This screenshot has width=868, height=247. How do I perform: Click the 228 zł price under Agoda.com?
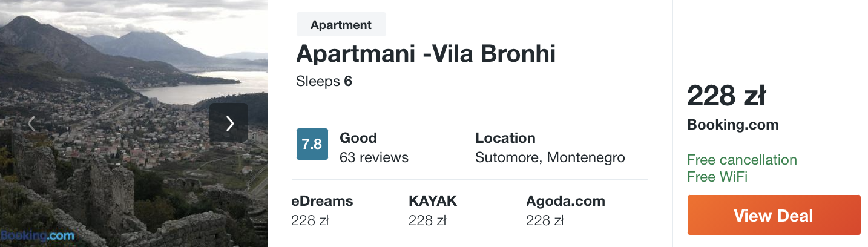tap(545, 221)
